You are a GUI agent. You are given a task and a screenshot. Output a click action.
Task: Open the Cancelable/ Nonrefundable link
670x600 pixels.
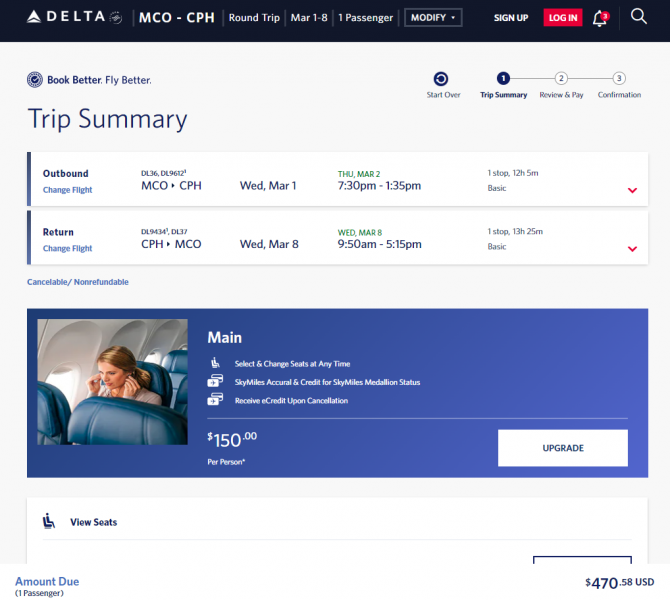(x=78, y=282)
